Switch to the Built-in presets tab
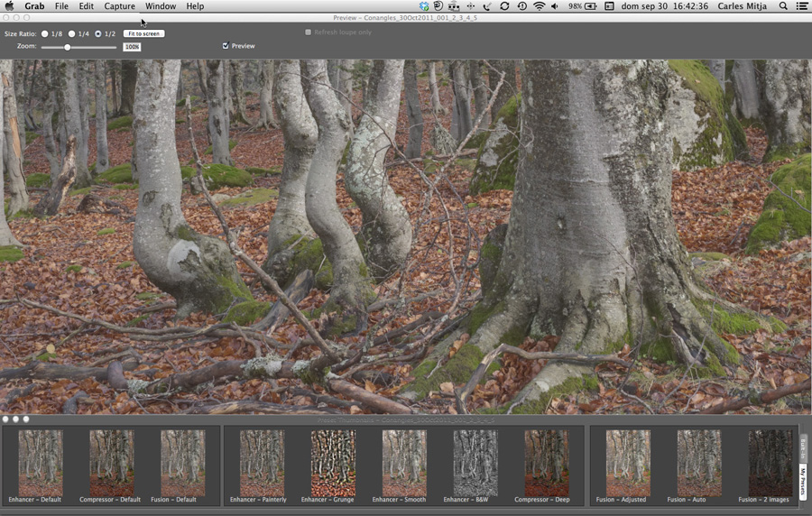 pyautogui.click(x=803, y=447)
